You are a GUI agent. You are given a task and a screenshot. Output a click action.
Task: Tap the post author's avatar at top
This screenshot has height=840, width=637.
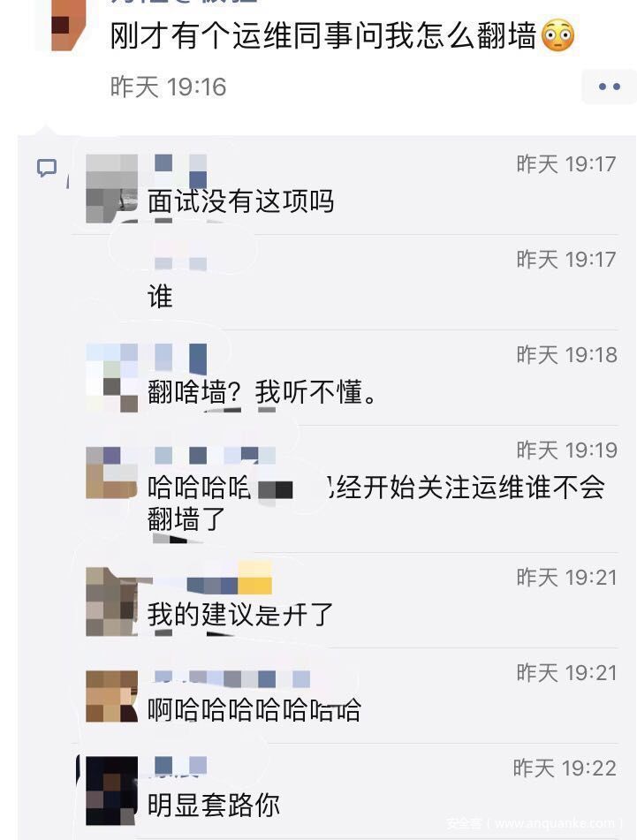point(69,26)
